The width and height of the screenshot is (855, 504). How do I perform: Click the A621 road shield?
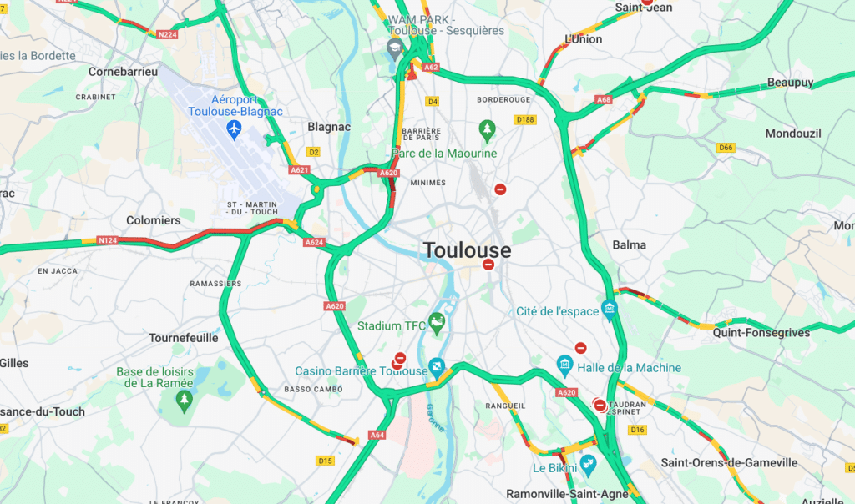click(300, 170)
